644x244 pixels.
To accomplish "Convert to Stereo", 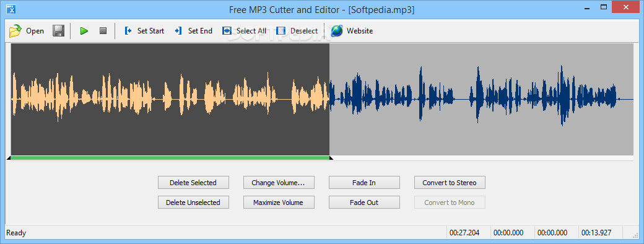I will pos(450,183).
